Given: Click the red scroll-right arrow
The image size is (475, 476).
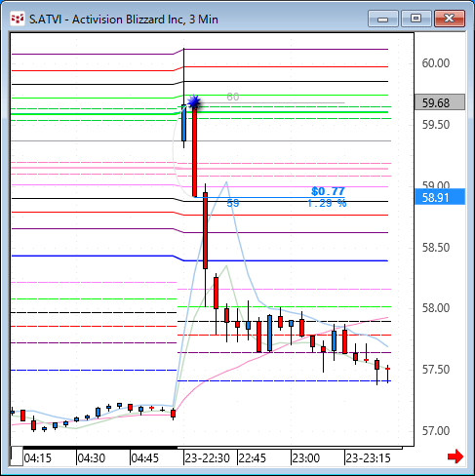Looking at the screenshot, I should 455,456.
